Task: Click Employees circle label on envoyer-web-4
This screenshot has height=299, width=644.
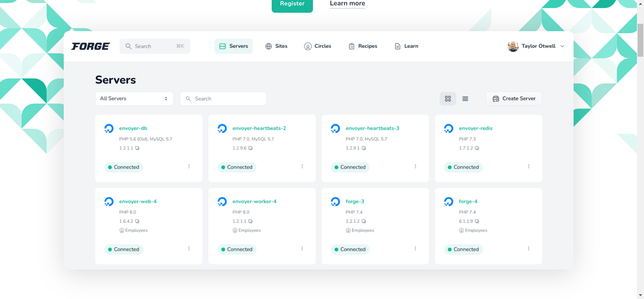Action: click(x=133, y=230)
